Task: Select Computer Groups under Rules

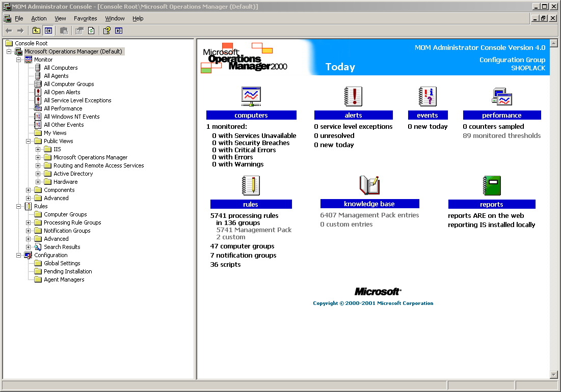Action: coord(65,214)
